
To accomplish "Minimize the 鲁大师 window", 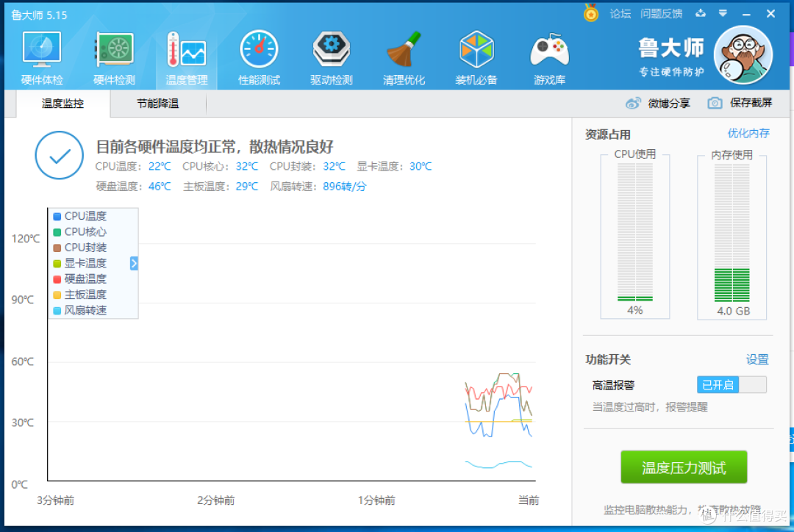I will click(x=746, y=14).
